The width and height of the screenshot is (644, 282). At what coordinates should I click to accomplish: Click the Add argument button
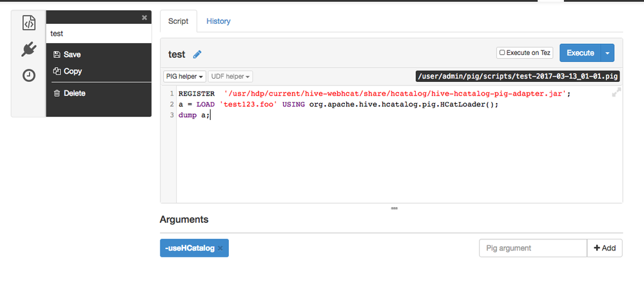pos(604,248)
